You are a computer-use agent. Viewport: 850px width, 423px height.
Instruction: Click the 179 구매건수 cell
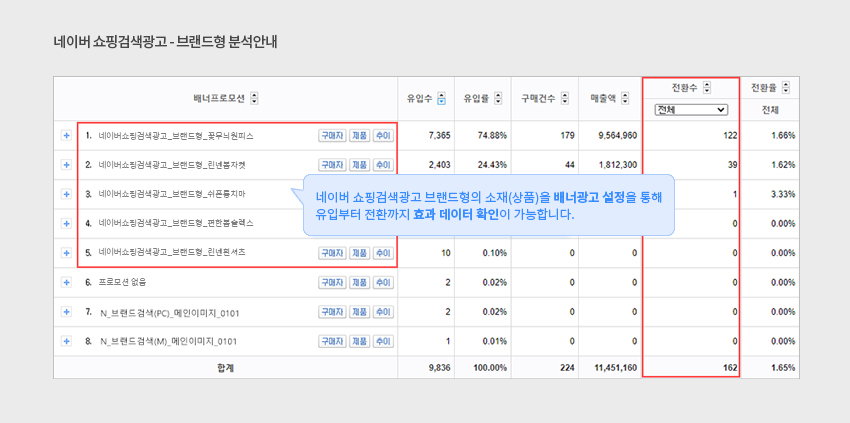coord(568,136)
